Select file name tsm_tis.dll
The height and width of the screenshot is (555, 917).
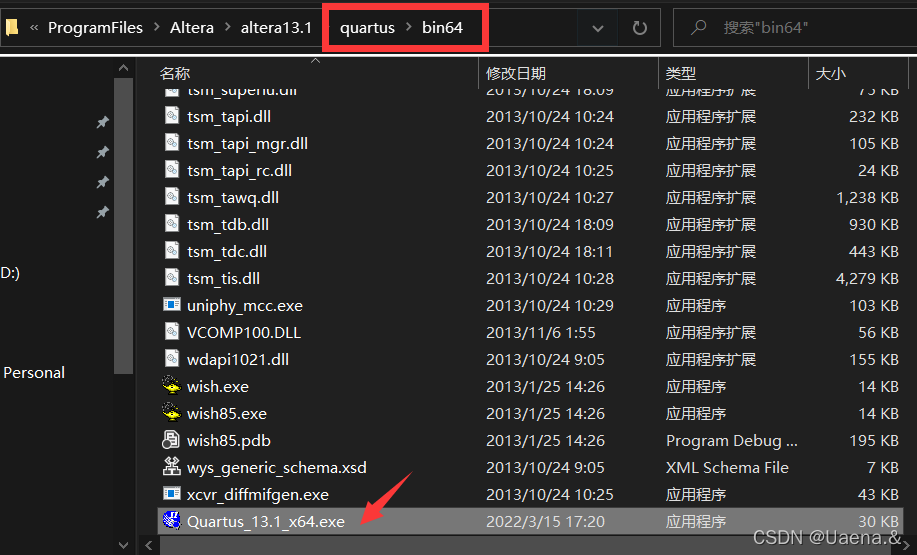tap(223, 278)
